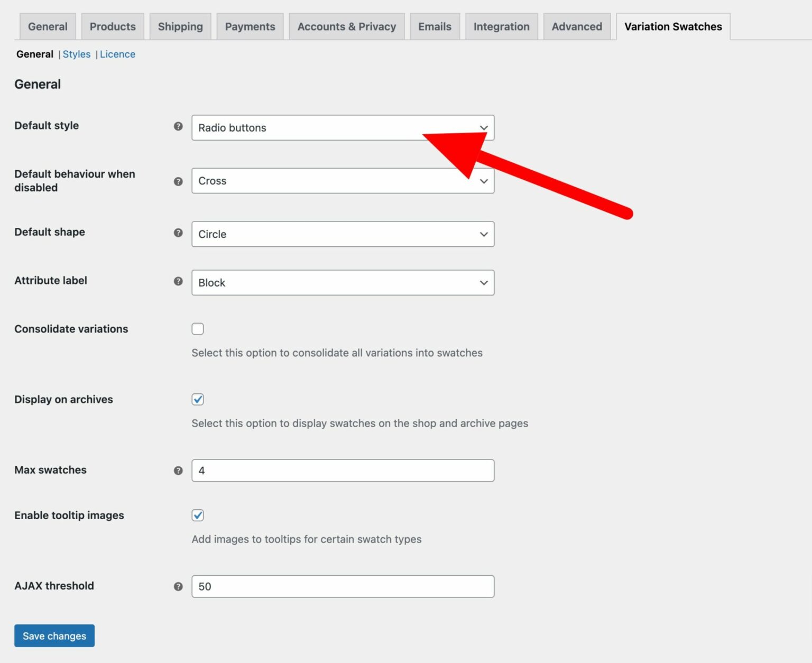Open the Styles subsection link
Viewport: 812px width, 663px height.
77,54
